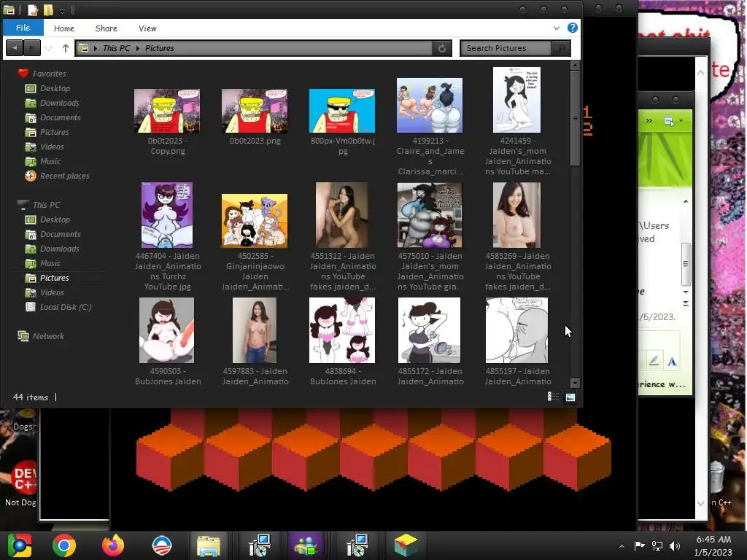Viewport: 747px width, 560px height.
Task: Click the file list vertical scrollbar thumb
Action: (575, 118)
